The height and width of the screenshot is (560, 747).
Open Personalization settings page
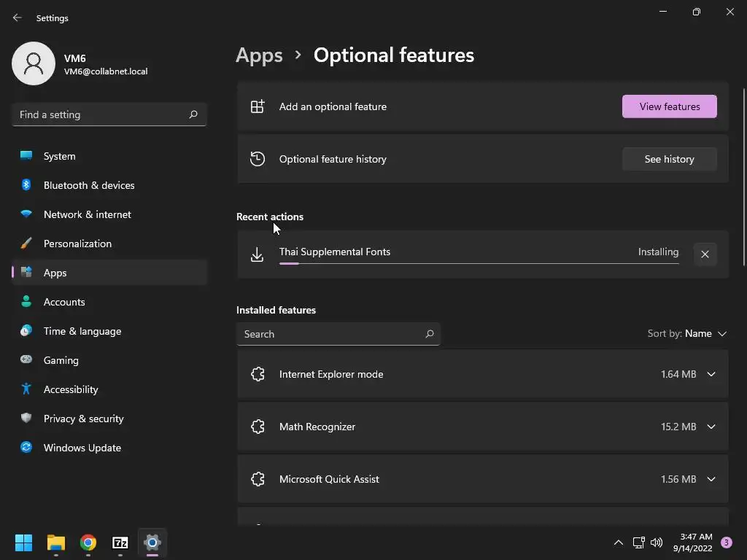pos(77,244)
